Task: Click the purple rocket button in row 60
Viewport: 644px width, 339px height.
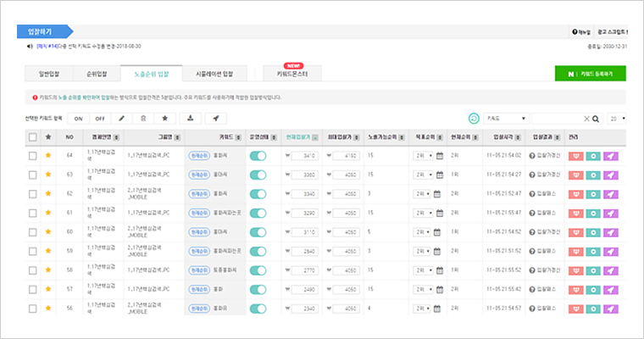Action: [611, 232]
